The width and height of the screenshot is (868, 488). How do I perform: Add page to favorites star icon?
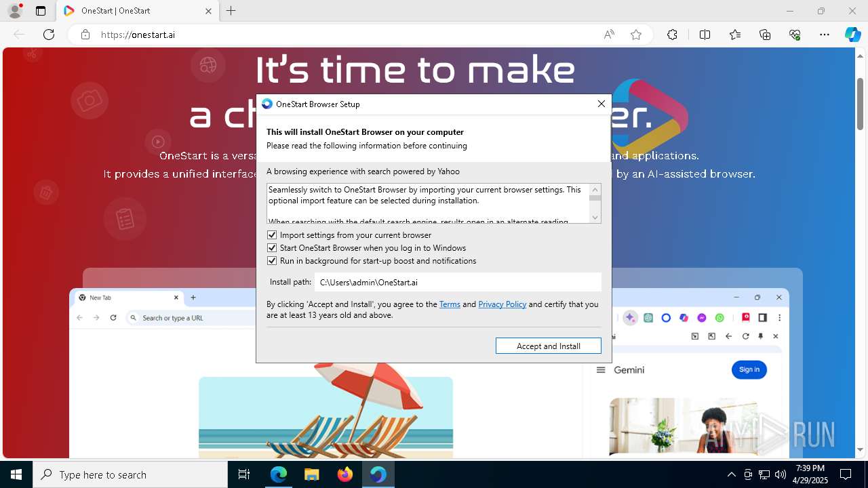[636, 35]
